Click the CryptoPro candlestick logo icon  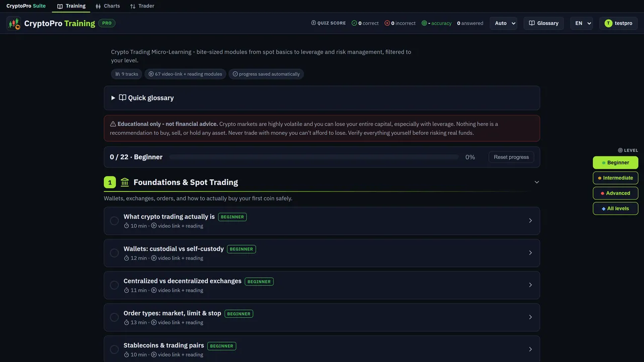tap(14, 23)
